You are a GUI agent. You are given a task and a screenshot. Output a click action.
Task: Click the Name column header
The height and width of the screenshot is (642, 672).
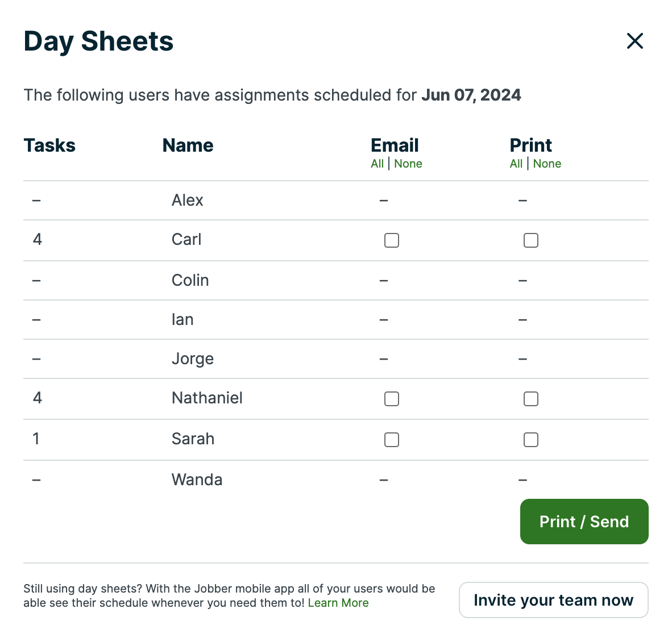[188, 145]
